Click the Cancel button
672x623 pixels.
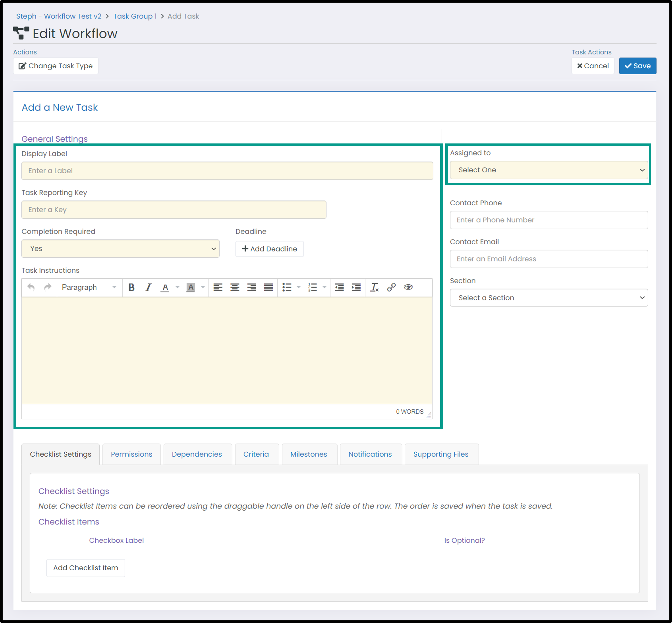593,66
